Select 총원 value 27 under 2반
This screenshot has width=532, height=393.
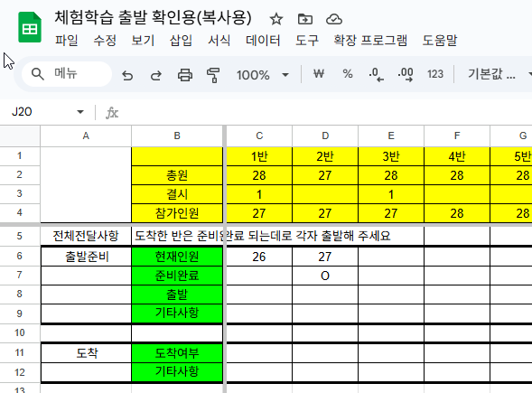(325, 175)
